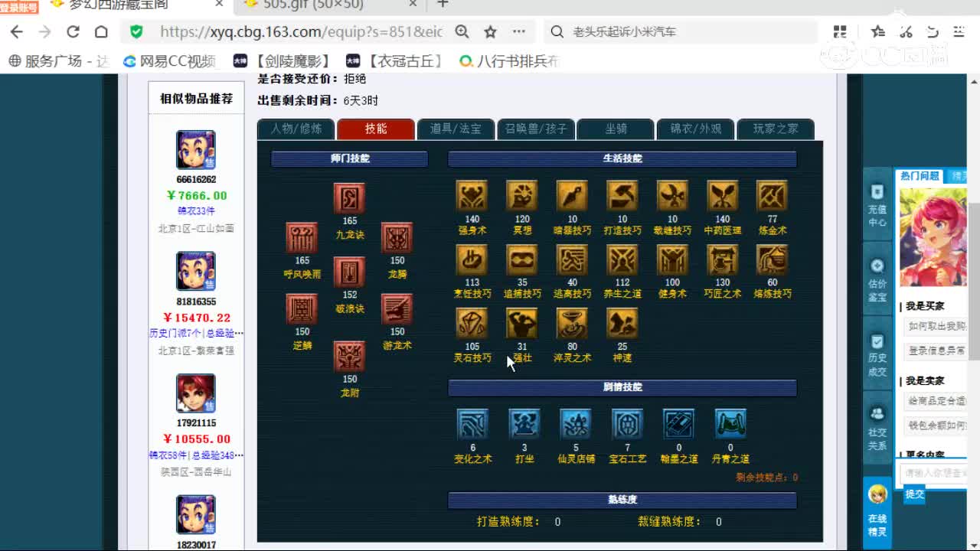Click the browser bookmark star icon
Screen dimensions: 980x551
[489, 31]
